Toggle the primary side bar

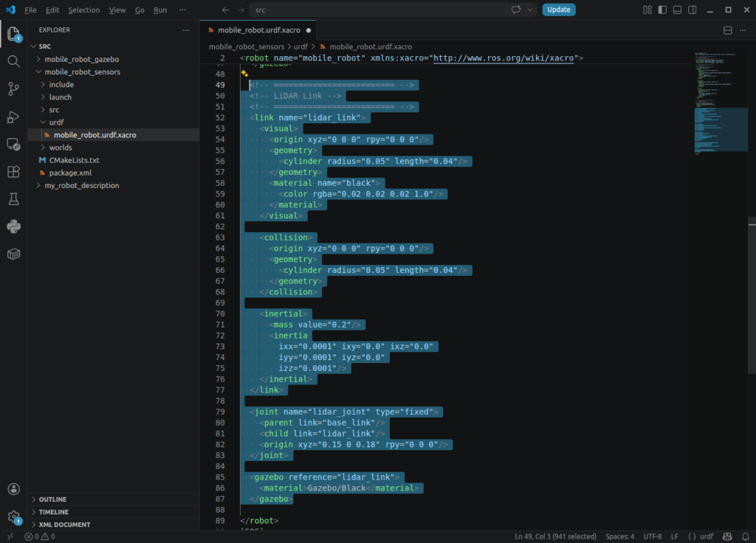[x=662, y=10]
